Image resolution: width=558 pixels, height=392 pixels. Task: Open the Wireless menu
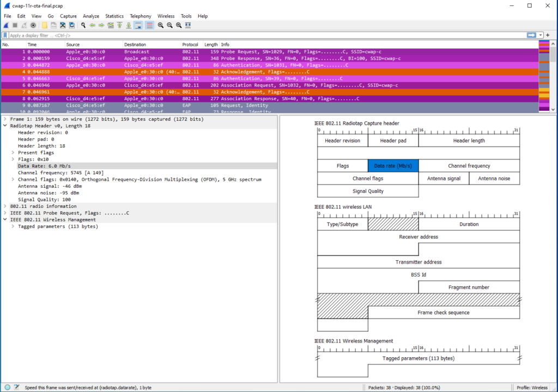click(x=166, y=16)
